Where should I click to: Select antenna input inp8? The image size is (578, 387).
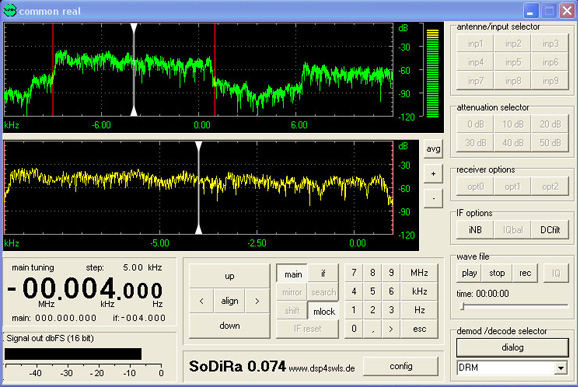click(x=513, y=80)
